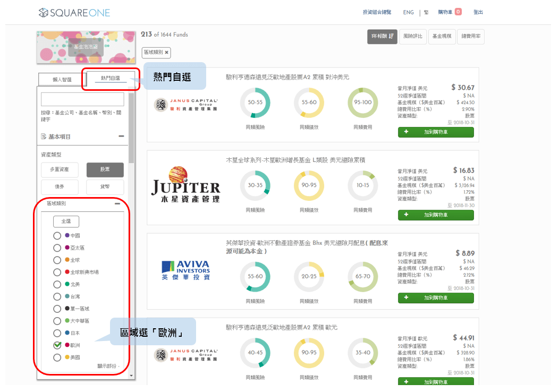Click the Jupiter 木星資產管理 logo
The width and height of the screenshot is (559, 392).
(x=186, y=185)
